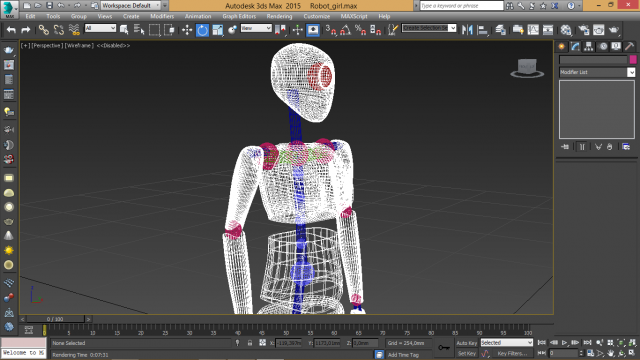Toggle Percent Snap

pyautogui.click(x=360, y=30)
